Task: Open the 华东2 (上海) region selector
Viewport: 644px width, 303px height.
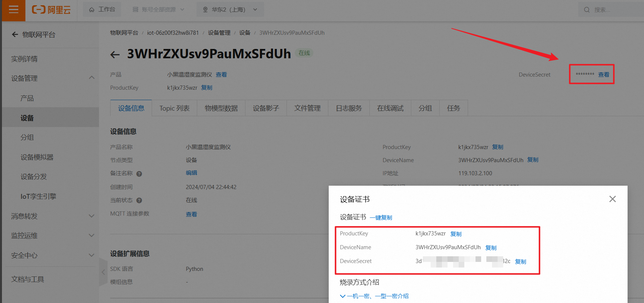Action: coord(230,9)
